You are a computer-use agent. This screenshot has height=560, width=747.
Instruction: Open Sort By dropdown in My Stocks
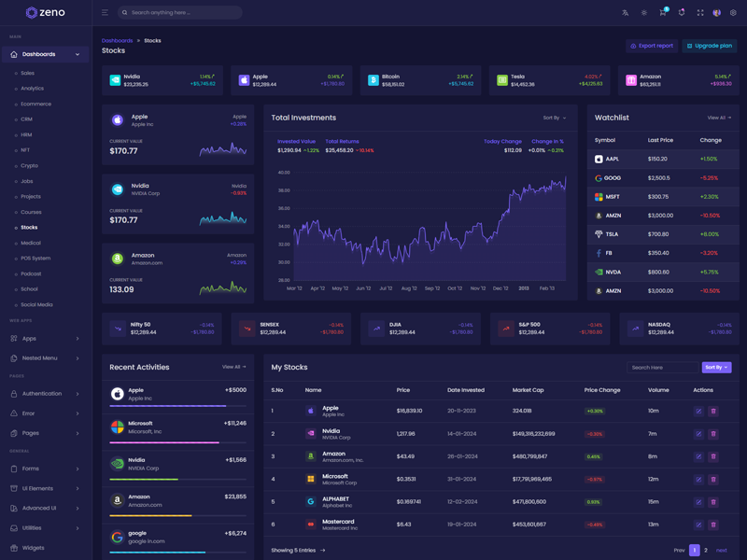click(x=716, y=368)
